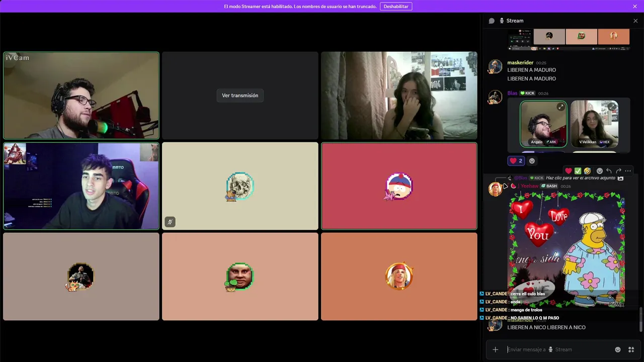Select the gaming chair webcam tile
This screenshot has width=644, height=362.
(81, 186)
